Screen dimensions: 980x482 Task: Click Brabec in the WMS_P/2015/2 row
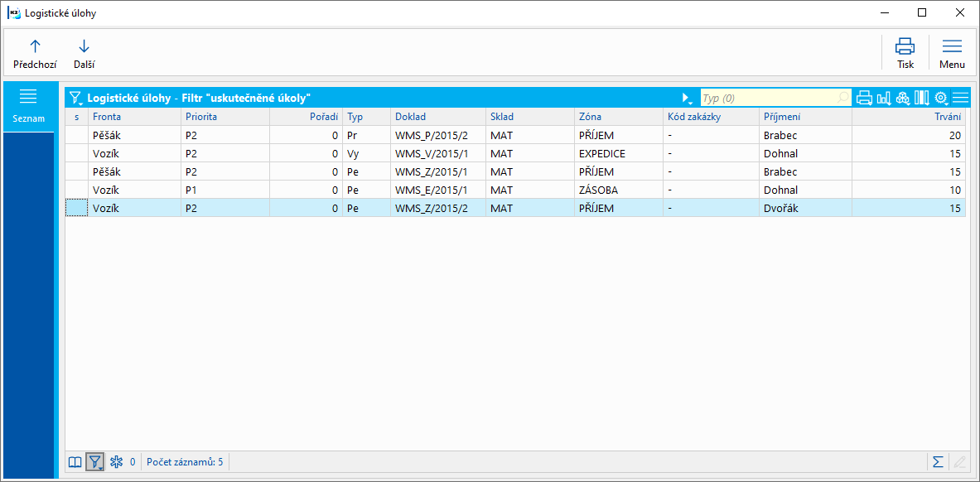point(805,135)
